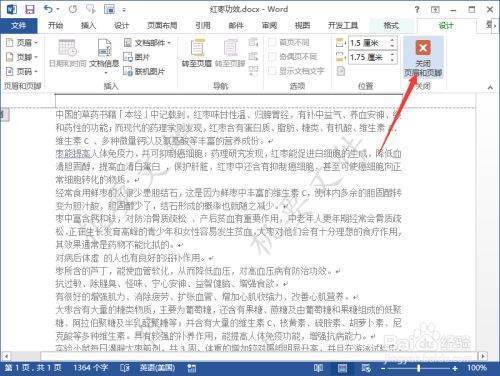Close header and footer with red X
The width and height of the screenshot is (500, 376).
point(423,57)
